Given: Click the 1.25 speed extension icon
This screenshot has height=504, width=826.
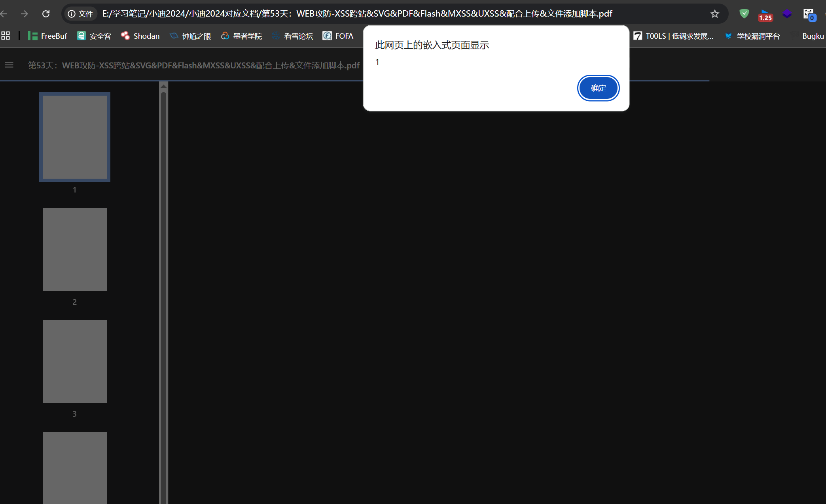Looking at the screenshot, I should point(765,15).
